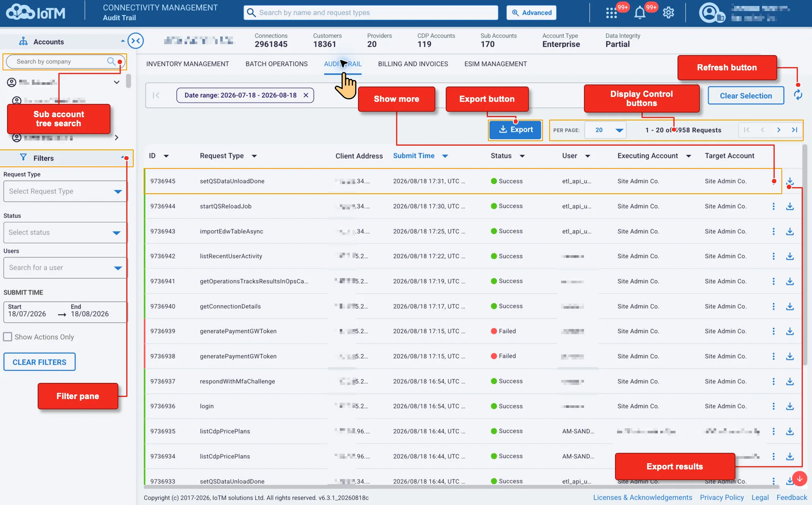The image size is (812, 505).
Task: Jump to first page of requests
Action: tap(747, 130)
